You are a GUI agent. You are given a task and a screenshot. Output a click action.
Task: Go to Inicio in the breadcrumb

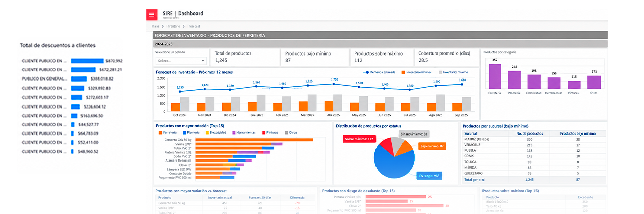click(x=156, y=25)
